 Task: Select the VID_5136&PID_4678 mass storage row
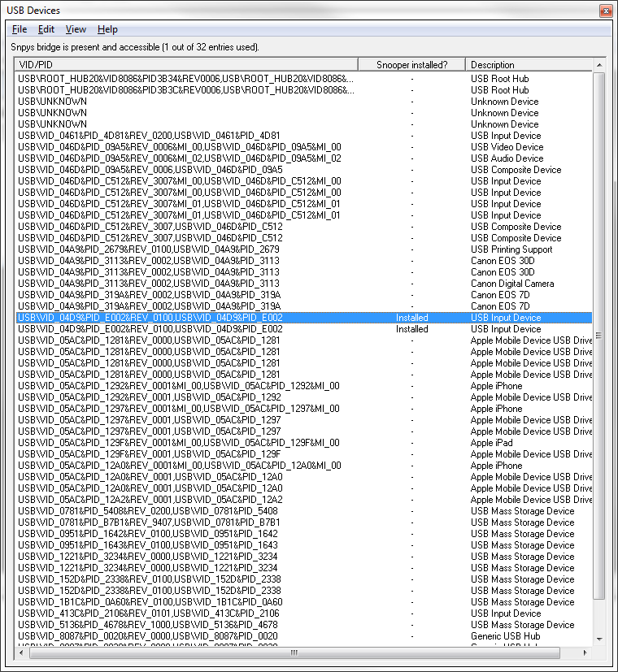[304, 625]
